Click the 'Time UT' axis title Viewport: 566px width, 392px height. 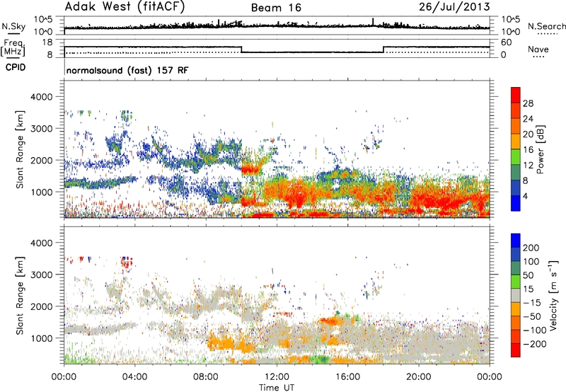(277, 388)
